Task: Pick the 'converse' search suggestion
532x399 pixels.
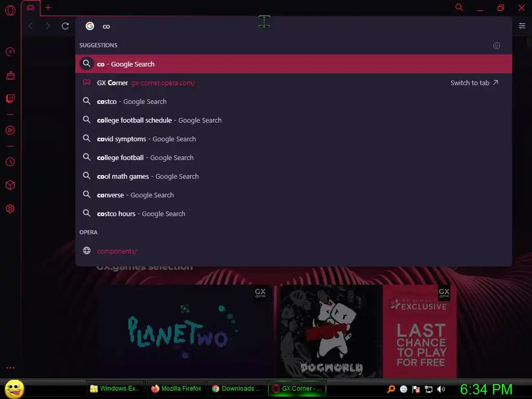Action: [294, 194]
